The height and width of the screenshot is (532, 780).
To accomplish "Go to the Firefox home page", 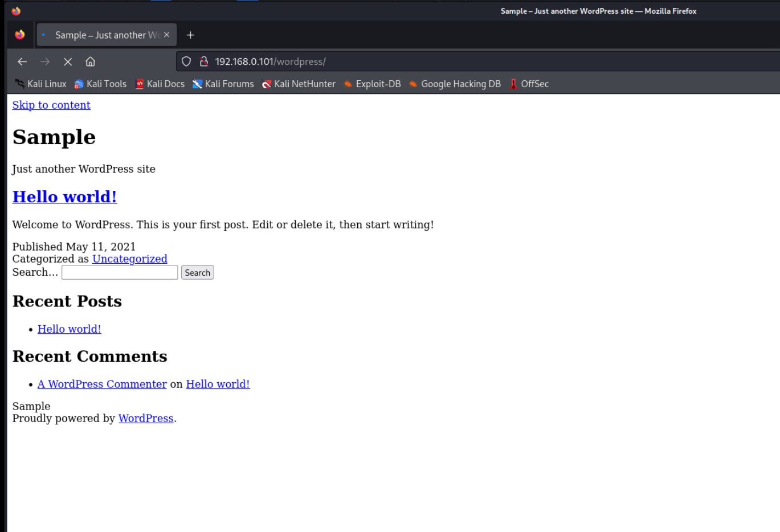I will tap(90, 62).
